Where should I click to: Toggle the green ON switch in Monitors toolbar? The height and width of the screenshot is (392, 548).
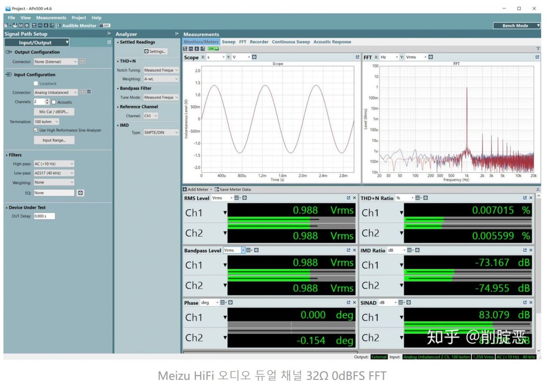point(213,48)
